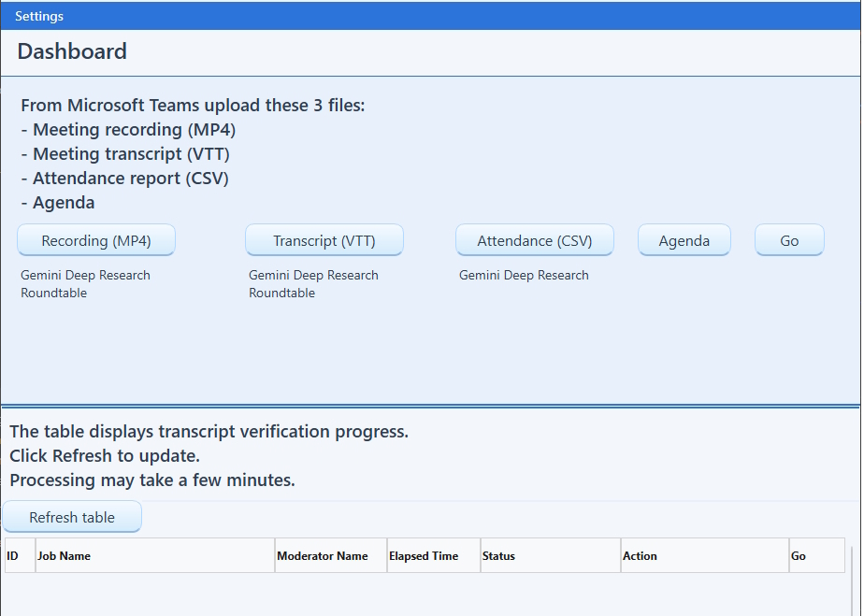Click the filename text under Attendance (CSV)
This screenshot has height=616, width=864.
point(524,275)
